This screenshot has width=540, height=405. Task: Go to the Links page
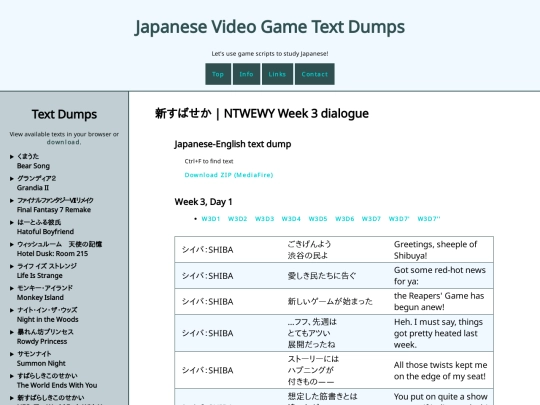point(277,74)
